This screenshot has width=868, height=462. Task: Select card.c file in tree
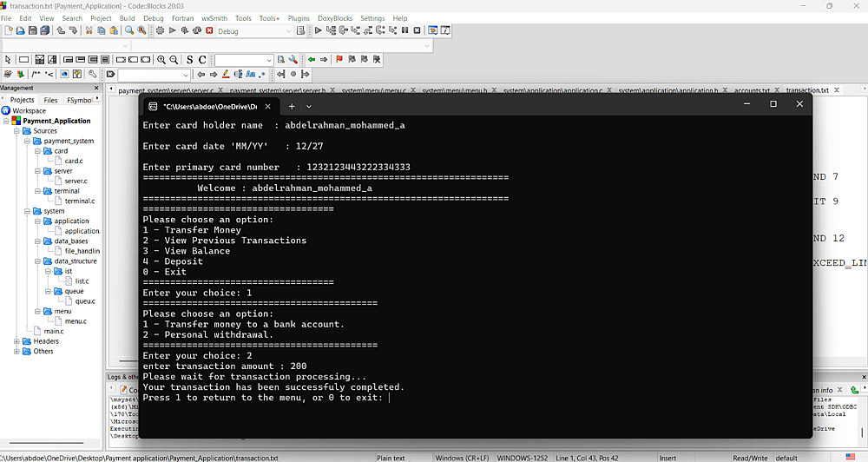tap(74, 161)
